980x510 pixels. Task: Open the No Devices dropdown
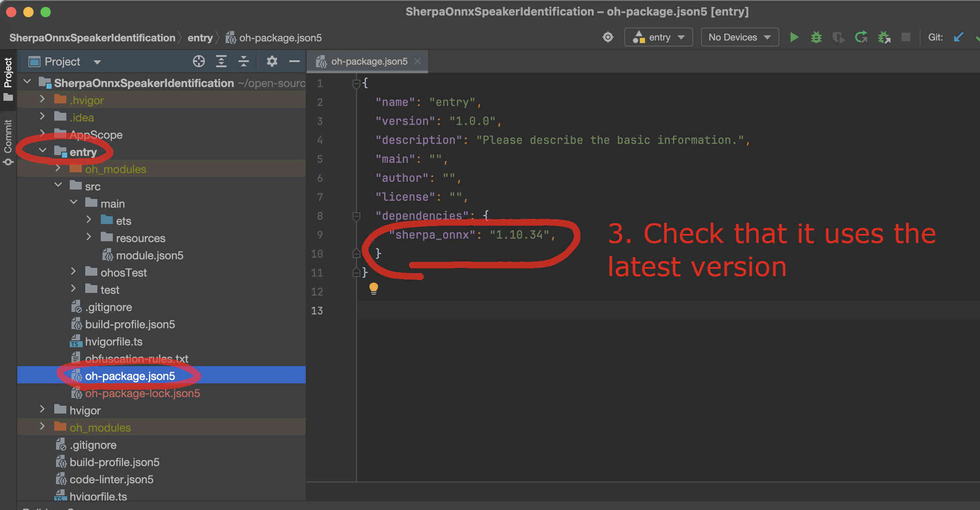pyautogui.click(x=740, y=37)
